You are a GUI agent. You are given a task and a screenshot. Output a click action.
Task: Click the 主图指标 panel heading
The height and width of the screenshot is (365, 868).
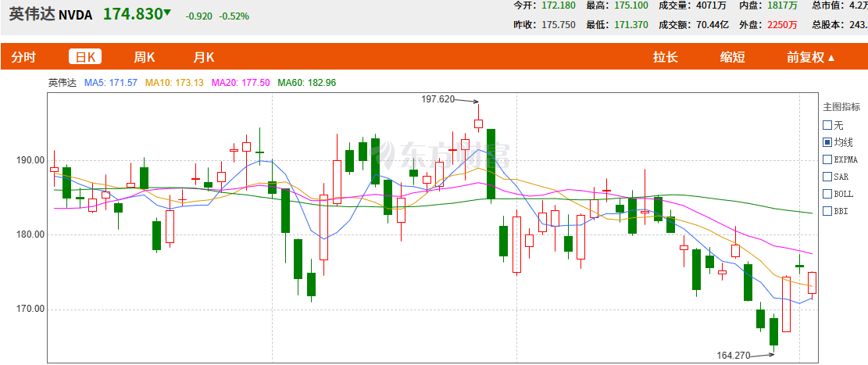[841, 107]
